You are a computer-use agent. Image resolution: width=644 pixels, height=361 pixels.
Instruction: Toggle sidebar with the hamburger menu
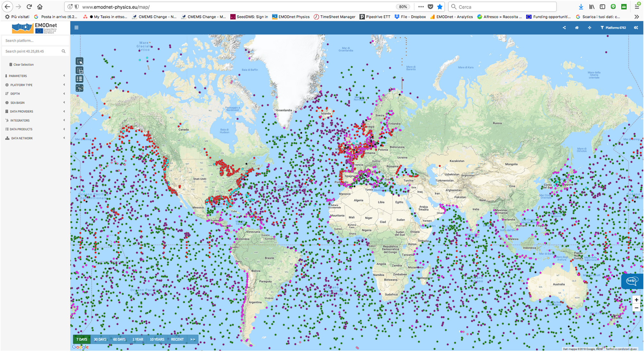coord(76,28)
